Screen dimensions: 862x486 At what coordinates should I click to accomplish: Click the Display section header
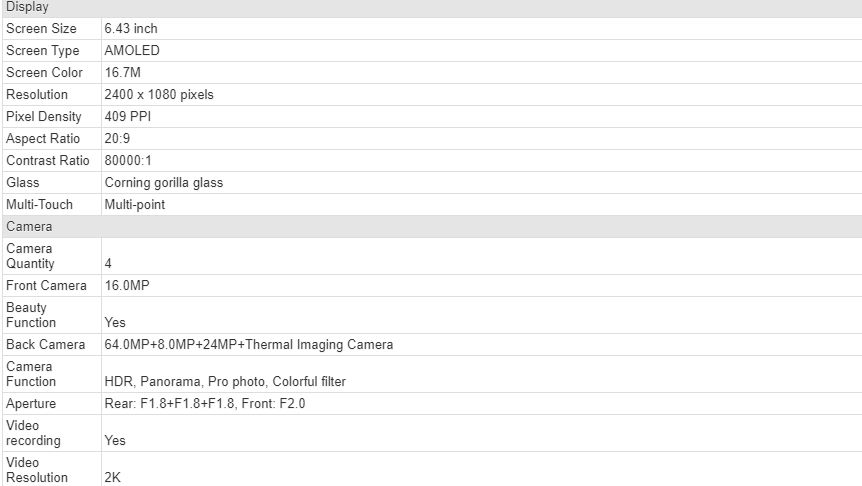coord(432,8)
